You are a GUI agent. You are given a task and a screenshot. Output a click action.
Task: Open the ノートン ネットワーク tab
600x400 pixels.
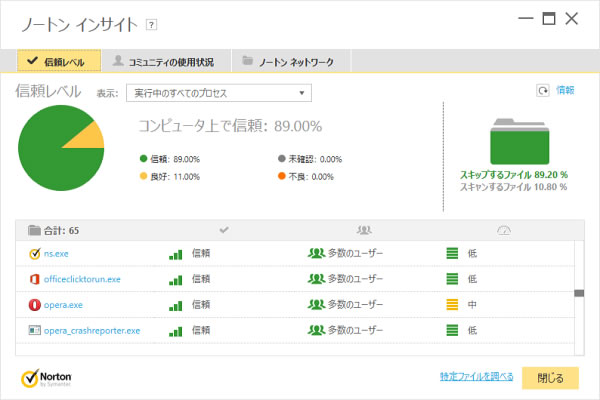coord(289,61)
